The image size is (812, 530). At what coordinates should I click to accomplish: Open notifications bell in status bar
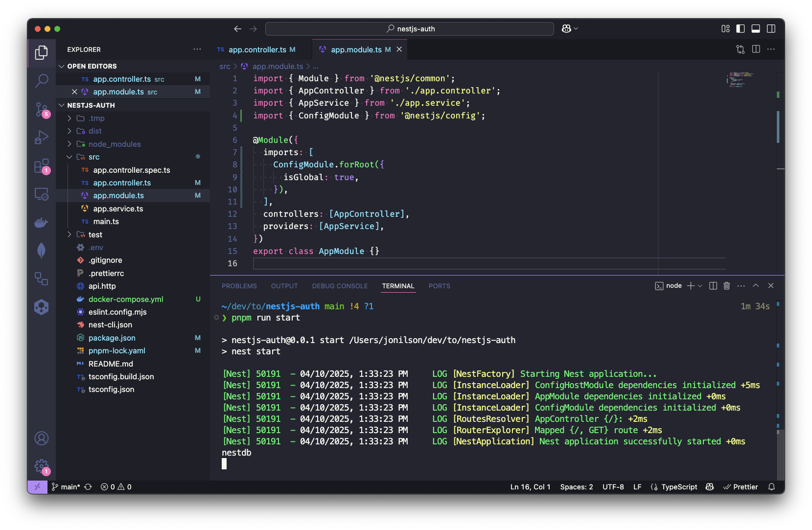(771, 487)
